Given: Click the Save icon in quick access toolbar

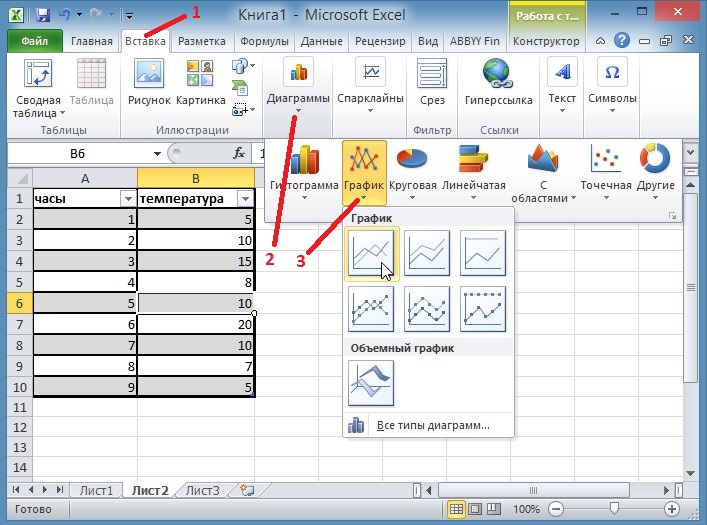Looking at the screenshot, I should pos(43,15).
